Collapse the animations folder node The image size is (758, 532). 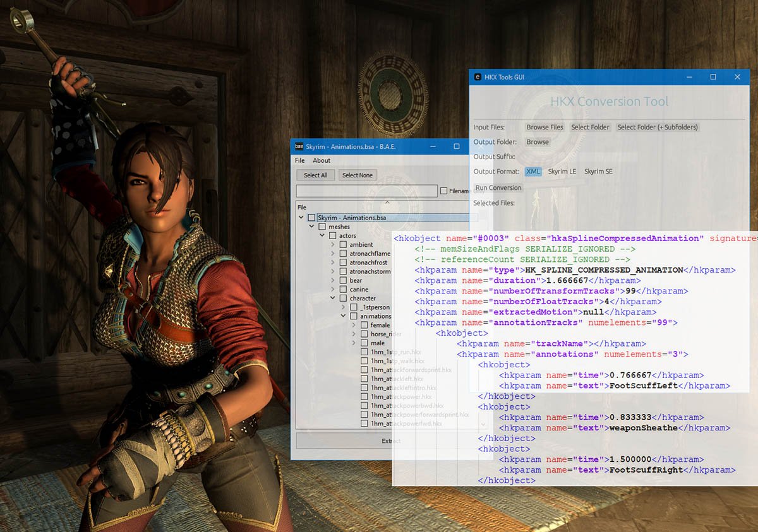point(344,316)
